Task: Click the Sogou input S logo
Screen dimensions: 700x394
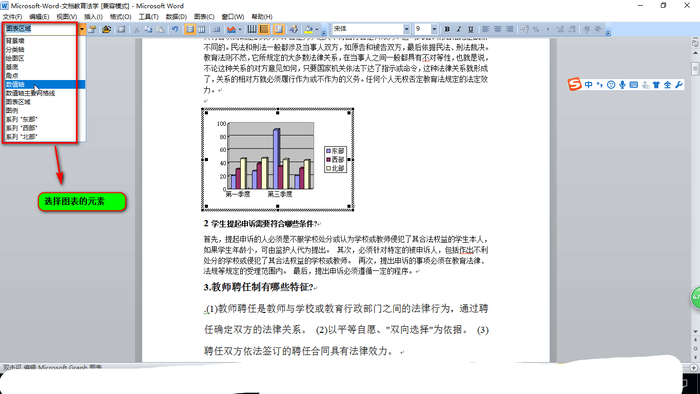Action: pos(575,84)
